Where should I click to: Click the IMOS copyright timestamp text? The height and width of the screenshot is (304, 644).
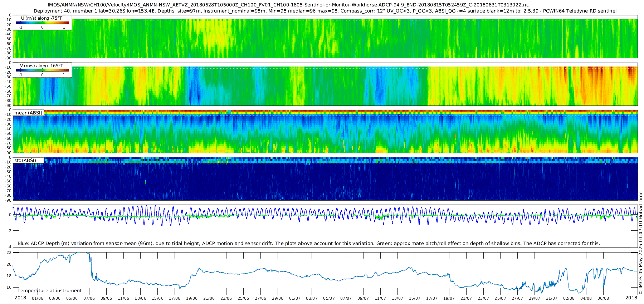pos(640,242)
